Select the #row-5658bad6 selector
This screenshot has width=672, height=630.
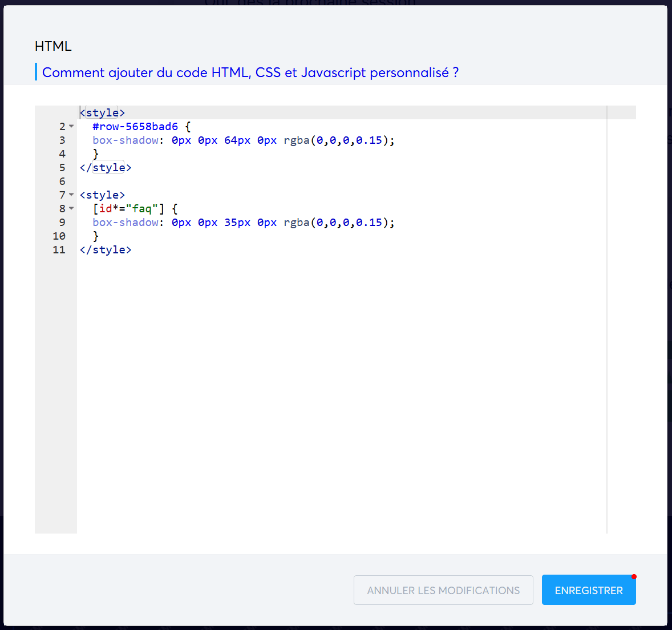pyautogui.click(x=135, y=126)
